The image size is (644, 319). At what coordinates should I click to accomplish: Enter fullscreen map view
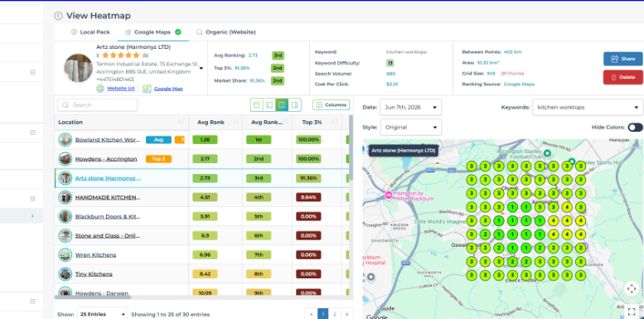pos(632,312)
